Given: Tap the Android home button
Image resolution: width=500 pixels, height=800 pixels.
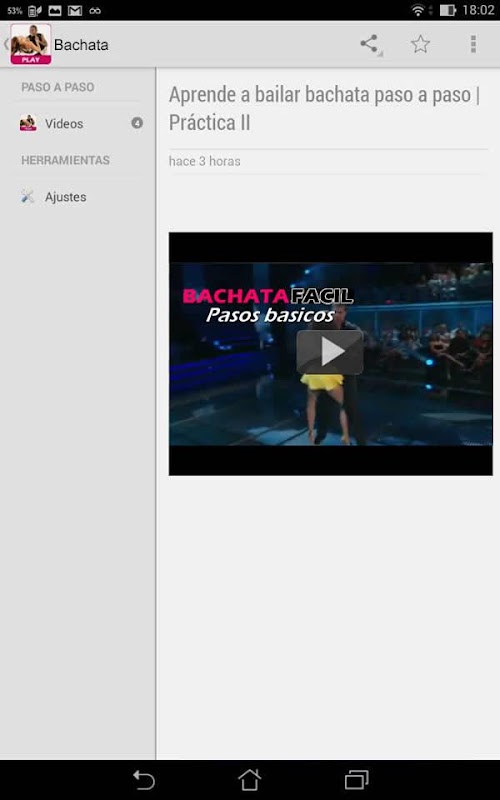Looking at the screenshot, I should [249, 780].
